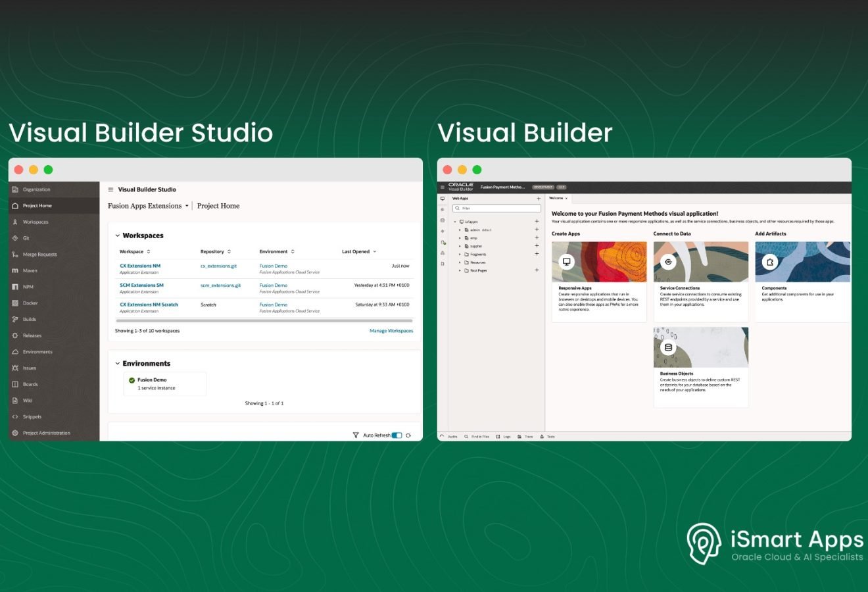Image resolution: width=868 pixels, height=592 pixels.
Task: Click Filter field in Web Apps panel
Action: [x=496, y=208]
